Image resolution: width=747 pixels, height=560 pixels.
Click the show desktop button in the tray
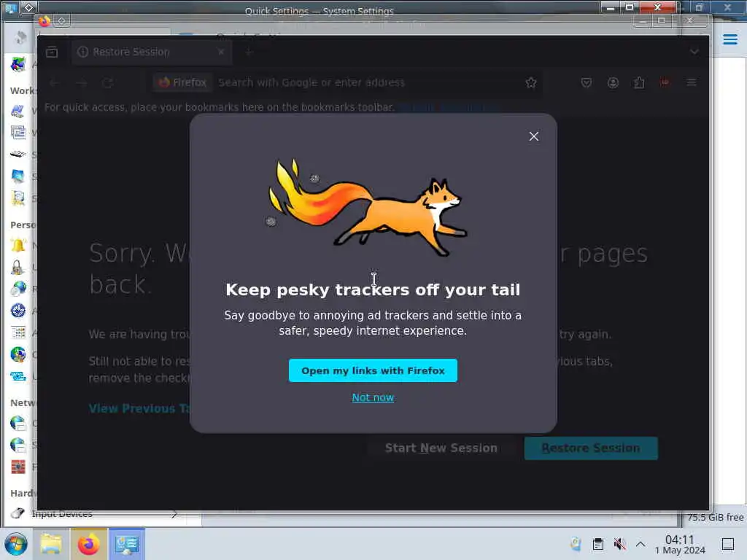tap(728, 544)
